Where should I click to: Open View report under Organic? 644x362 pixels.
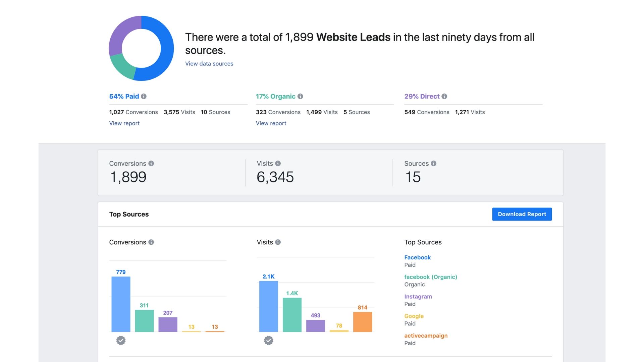click(x=271, y=123)
